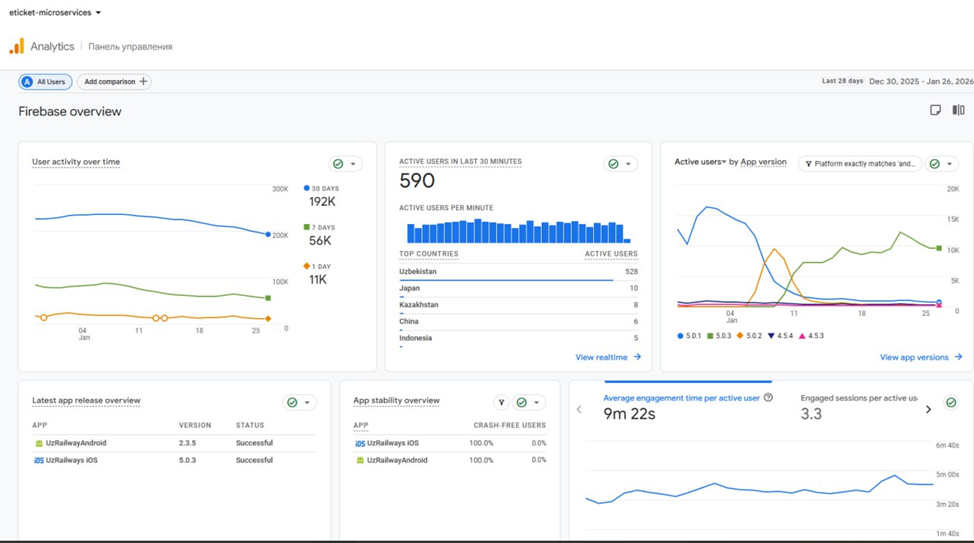The image size is (974, 543).
Task: Open the insights icon beside Firebase overview
Action: coord(935,110)
